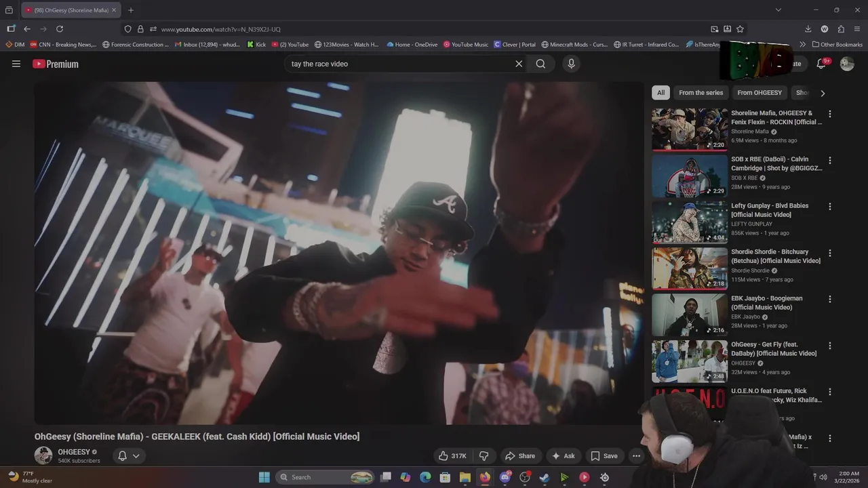Open Calvin Cambridge video thumbnail
The image size is (868, 488).
tap(690, 176)
